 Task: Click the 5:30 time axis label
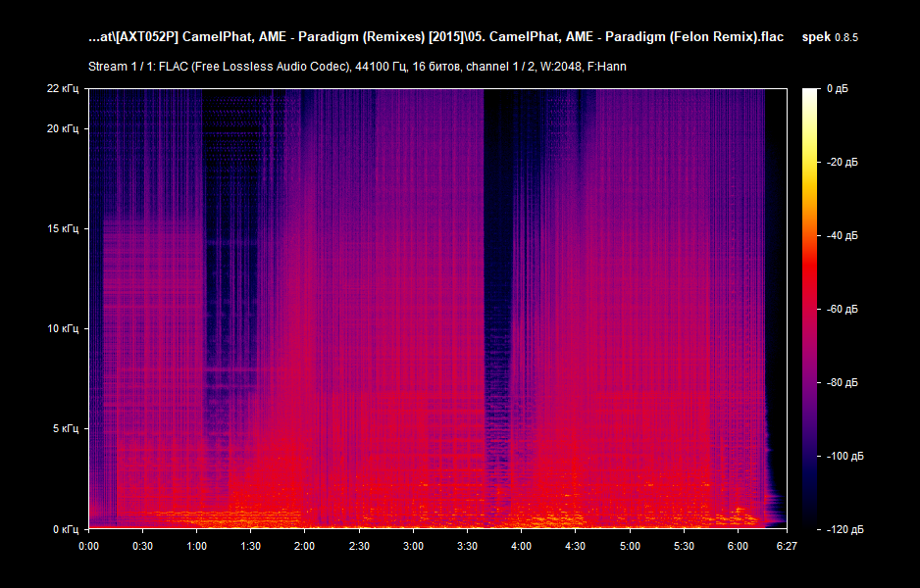tap(684, 547)
